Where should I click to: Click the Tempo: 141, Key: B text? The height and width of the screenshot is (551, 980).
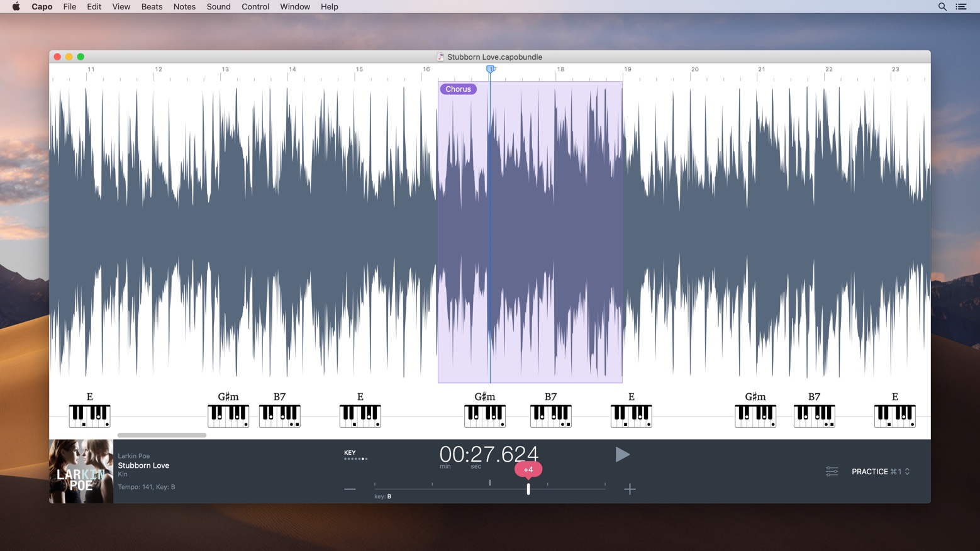point(147,487)
